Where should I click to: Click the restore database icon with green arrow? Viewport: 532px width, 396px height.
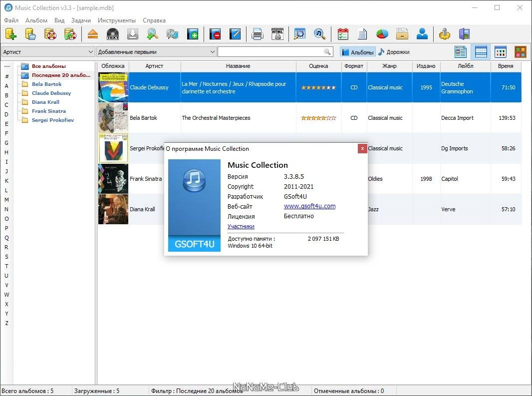tap(70, 34)
